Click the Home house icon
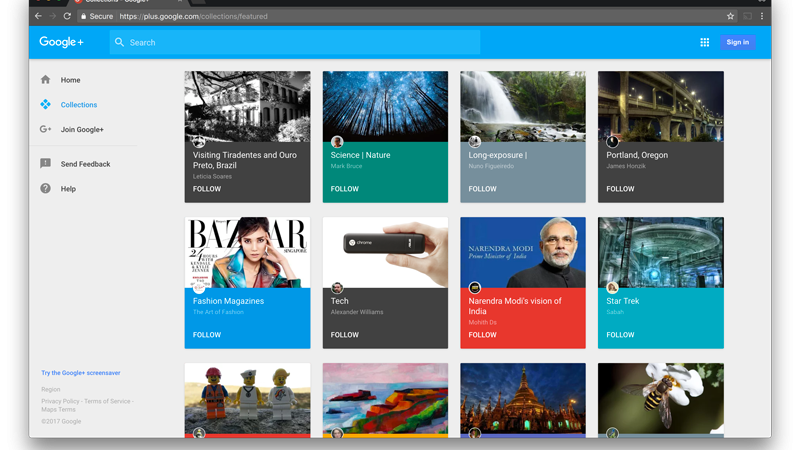This screenshot has height=450, width=800. coord(45,80)
